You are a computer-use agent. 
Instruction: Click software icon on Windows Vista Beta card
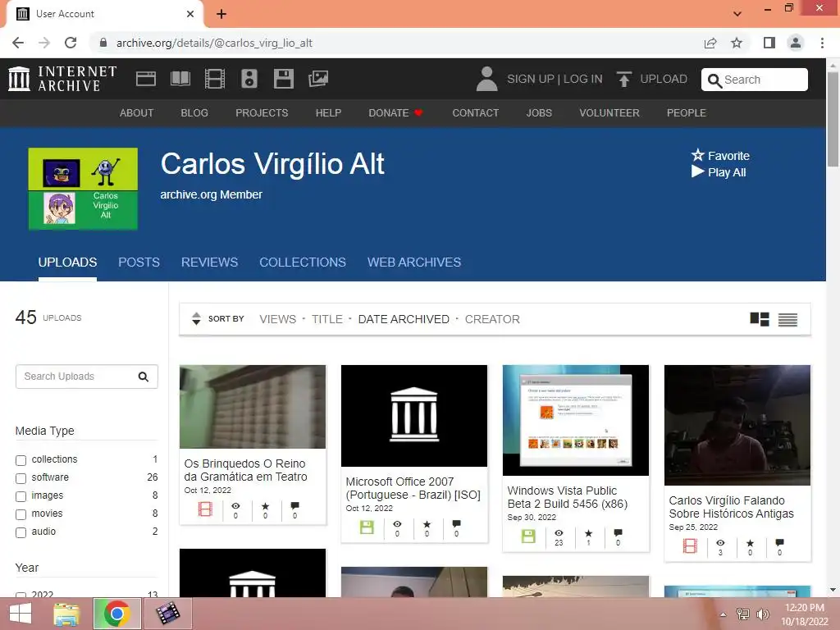pos(528,536)
